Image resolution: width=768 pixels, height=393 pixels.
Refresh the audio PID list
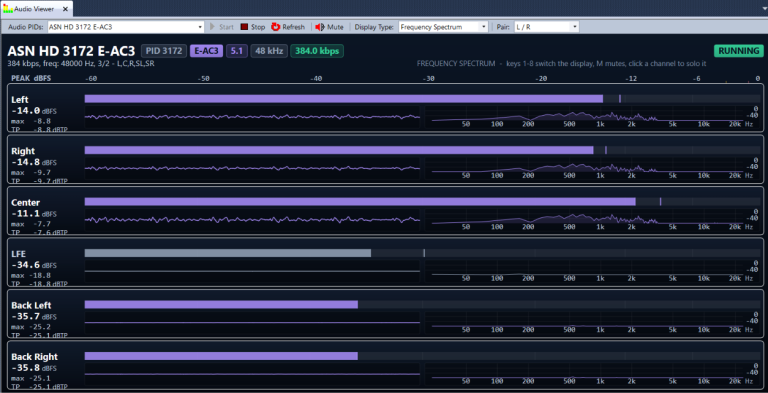288,27
